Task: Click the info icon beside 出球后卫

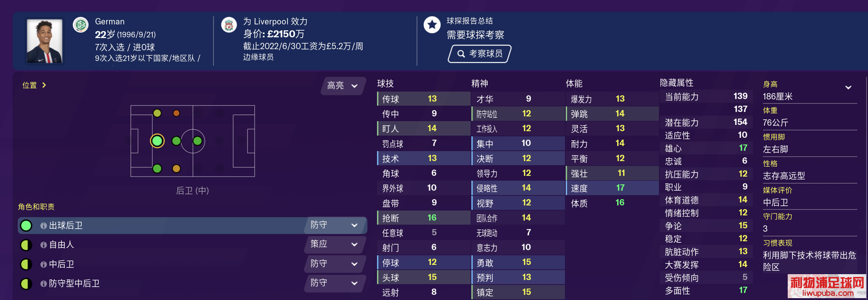Action: pos(44,225)
